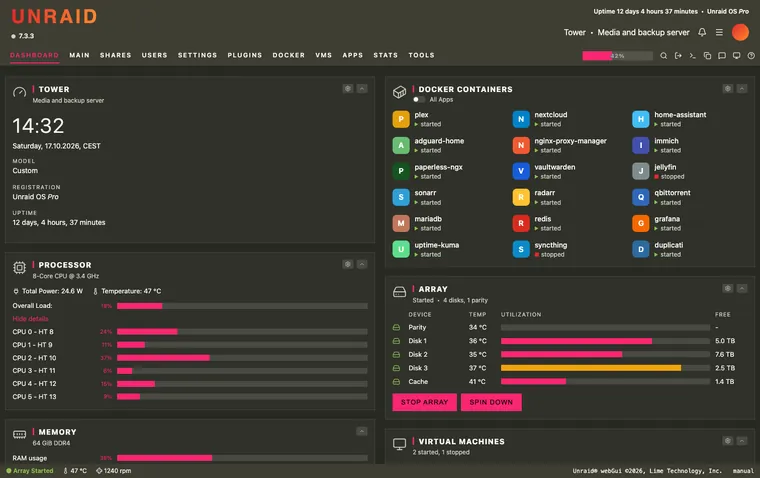Viewport: 760px width, 478px height.
Task: Open Tower tile settings gear
Action: 348,89
